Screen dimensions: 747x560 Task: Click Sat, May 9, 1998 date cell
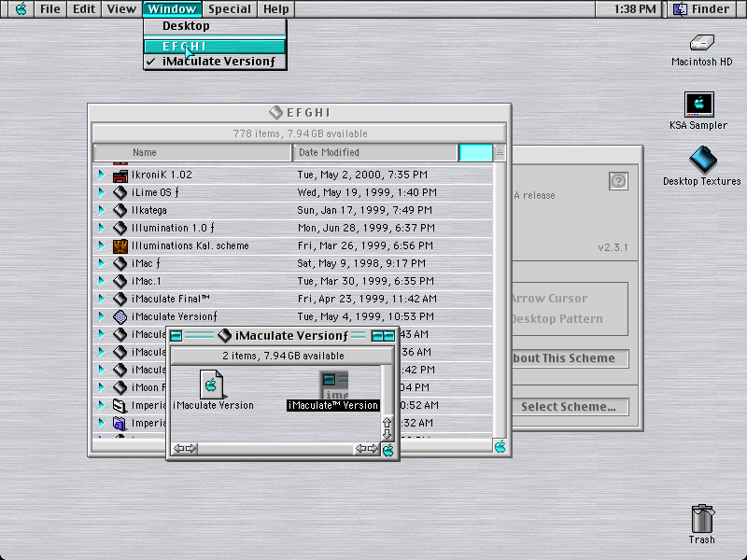pyautogui.click(x=361, y=263)
